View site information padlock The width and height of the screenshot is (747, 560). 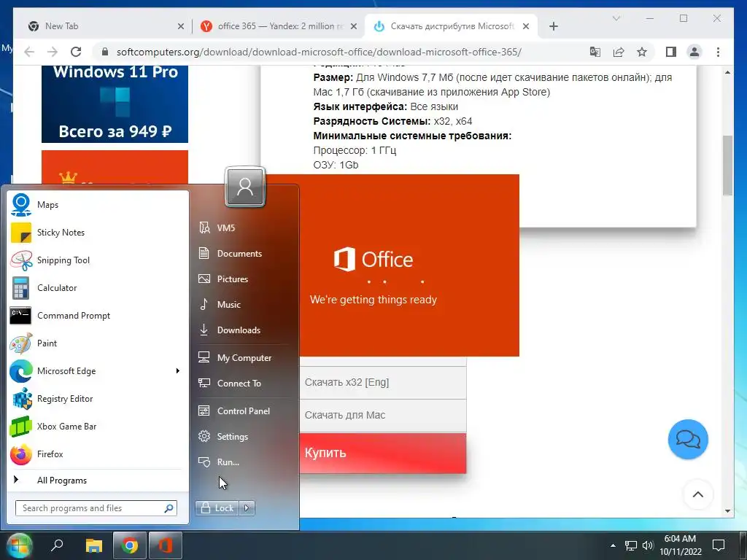tap(105, 52)
